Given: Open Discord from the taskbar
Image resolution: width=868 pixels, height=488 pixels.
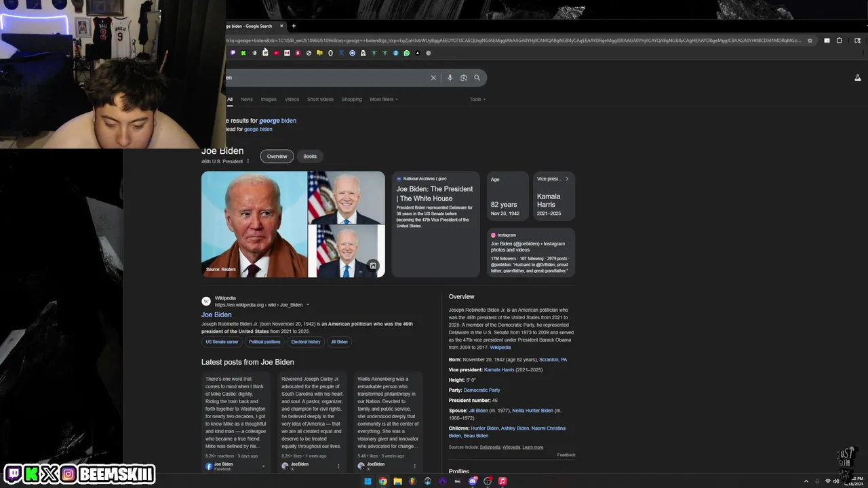Looking at the screenshot, I should point(473,481).
